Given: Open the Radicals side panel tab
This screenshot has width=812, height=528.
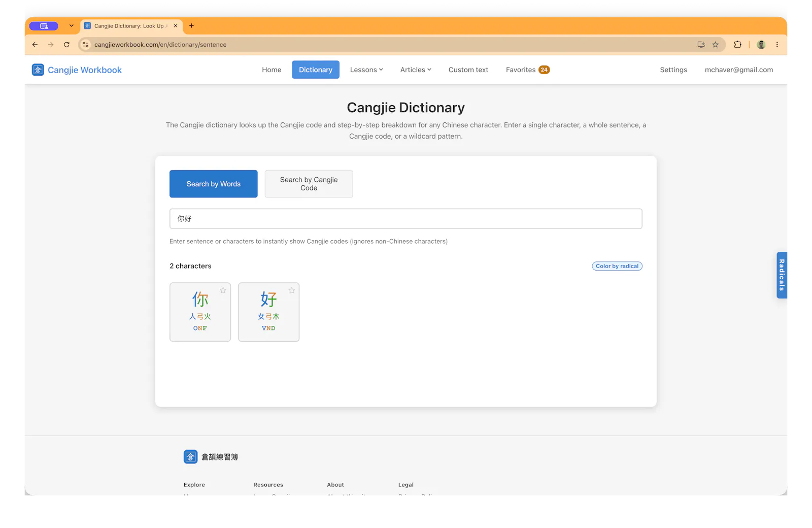Looking at the screenshot, I should (782, 275).
